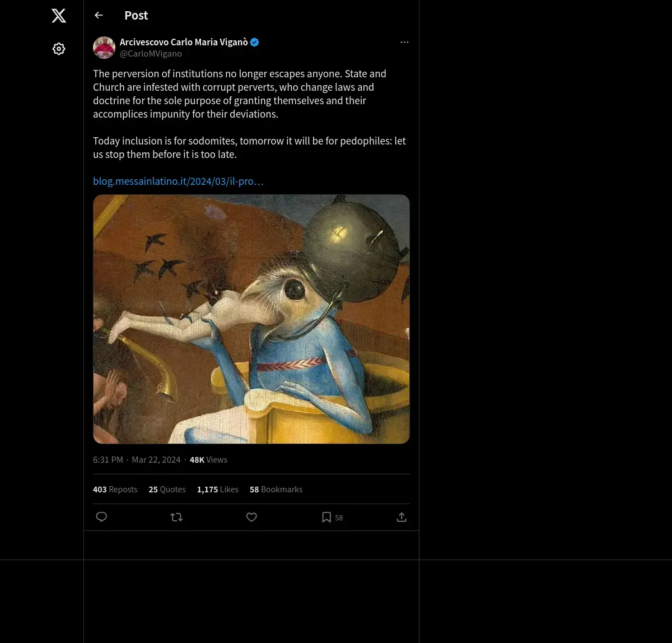Open the 403 Reposts list

[x=115, y=490]
